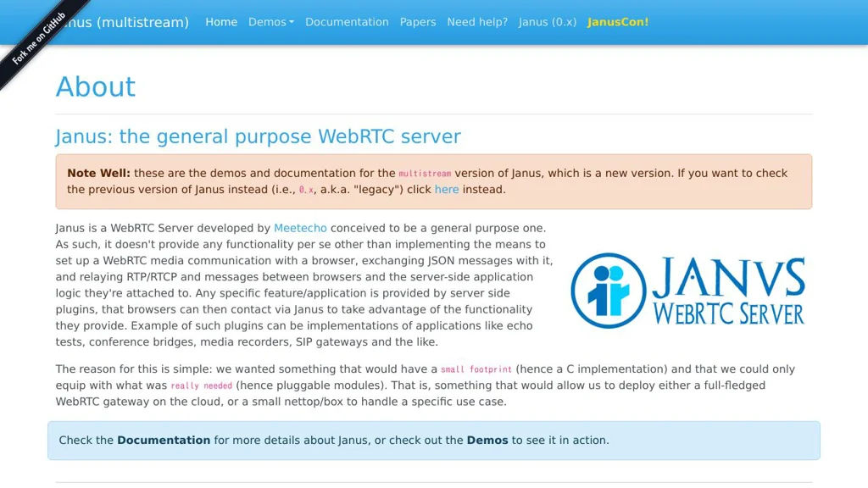Select the Need help? nav item
Viewport: 868px width, 488px height.
click(x=477, y=22)
